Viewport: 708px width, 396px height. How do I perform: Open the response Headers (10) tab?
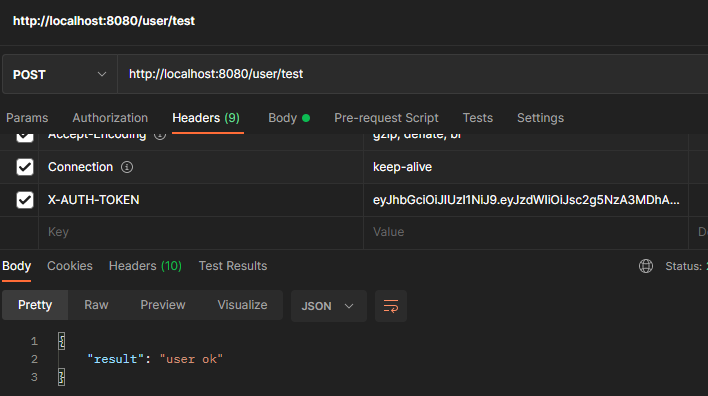coord(145,266)
